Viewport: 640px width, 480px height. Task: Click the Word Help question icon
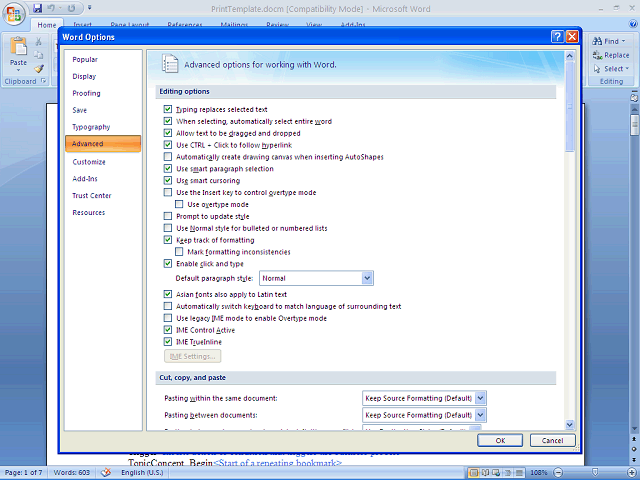click(x=633, y=24)
